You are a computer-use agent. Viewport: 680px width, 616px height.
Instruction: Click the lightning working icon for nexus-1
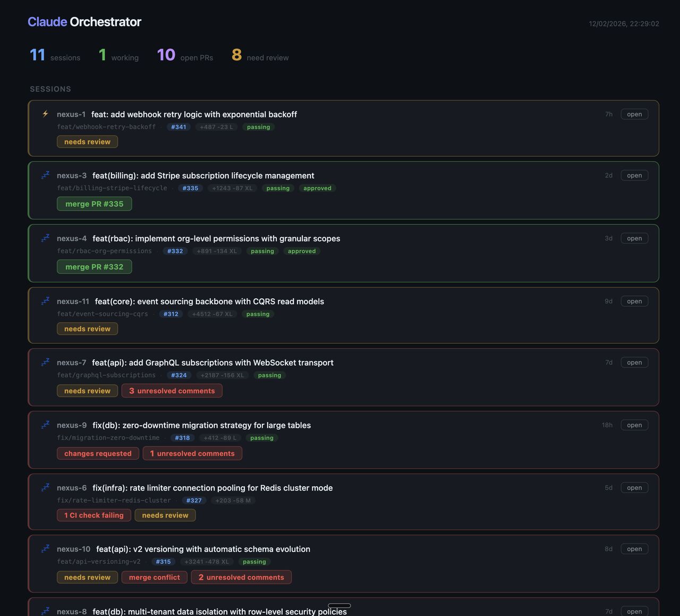point(45,114)
